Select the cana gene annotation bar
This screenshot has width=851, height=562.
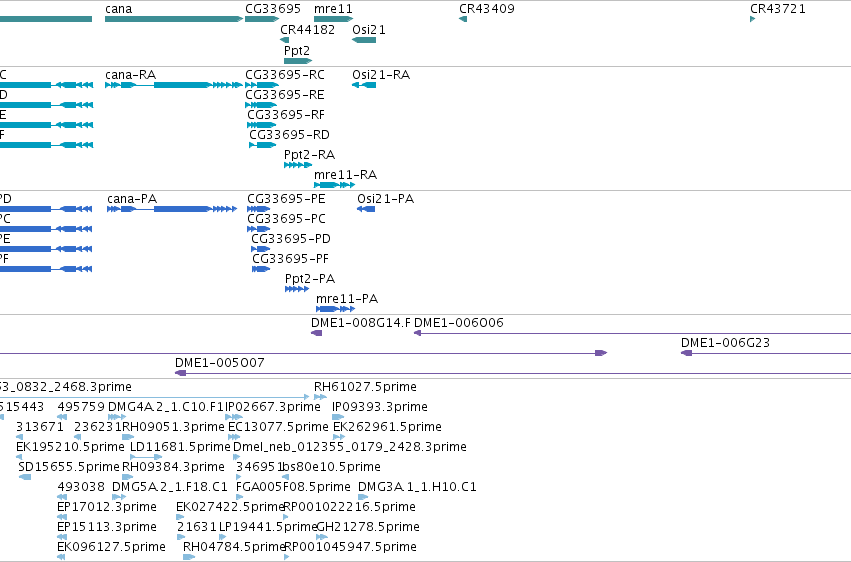(x=174, y=19)
